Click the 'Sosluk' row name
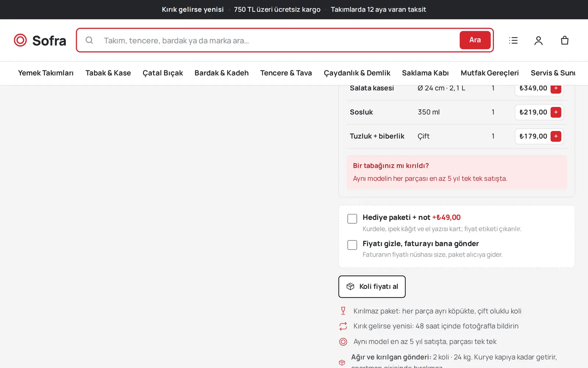Image resolution: width=588 pixels, height=368 pixels. [x=361, y=112]
